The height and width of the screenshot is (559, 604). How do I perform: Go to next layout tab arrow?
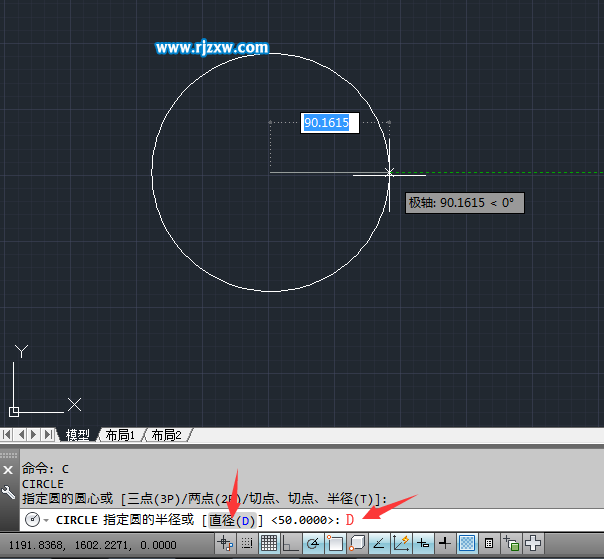pos(34,435)
